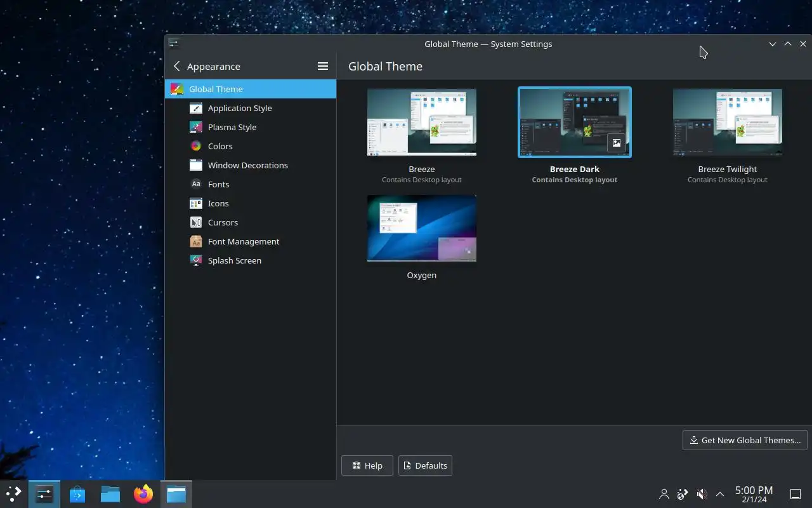Viewport: 812px width, 508px height.
Task: Open the file manager folder icon in taskbar
Action: 110,494
